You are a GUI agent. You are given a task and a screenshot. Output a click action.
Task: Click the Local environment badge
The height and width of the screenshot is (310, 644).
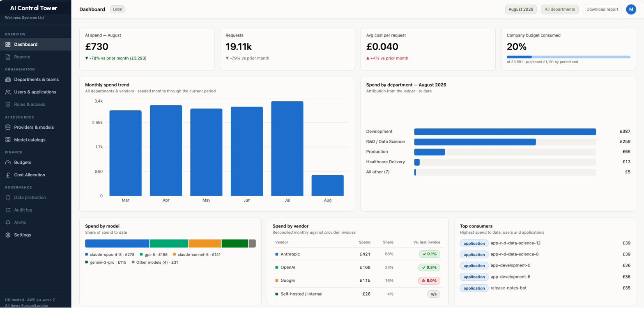click(117, 9)
